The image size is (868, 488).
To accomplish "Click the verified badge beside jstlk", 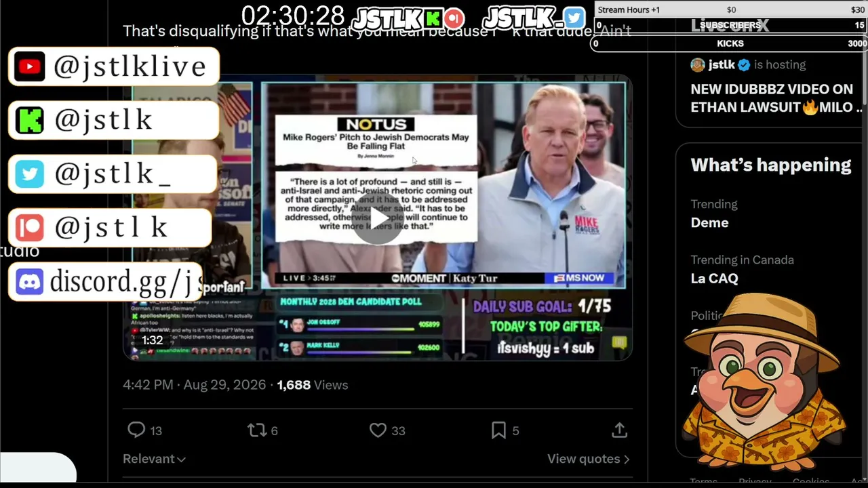I will click(744, 65).
